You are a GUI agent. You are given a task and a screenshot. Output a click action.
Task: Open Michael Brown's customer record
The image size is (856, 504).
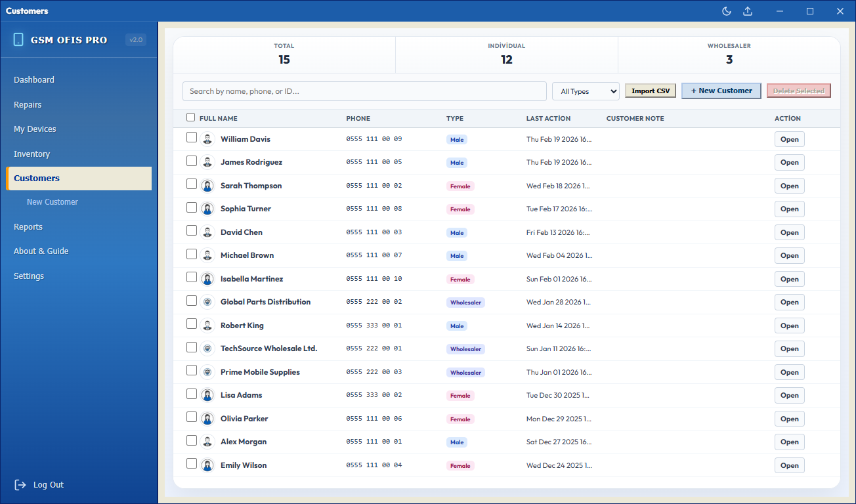[x=790, y=255]
